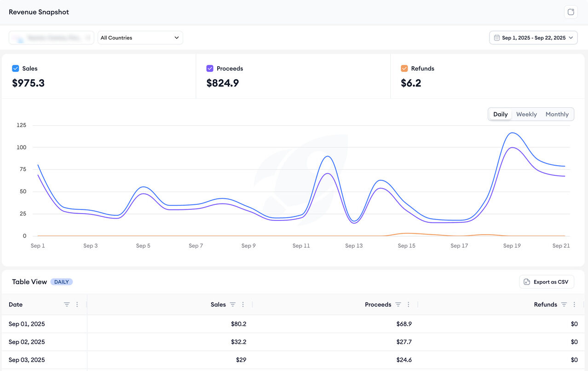The image size is (588, 371).
Task: Open the Refunds column three-dot menu
Action: pyautogui.click(x=574, y=305)
